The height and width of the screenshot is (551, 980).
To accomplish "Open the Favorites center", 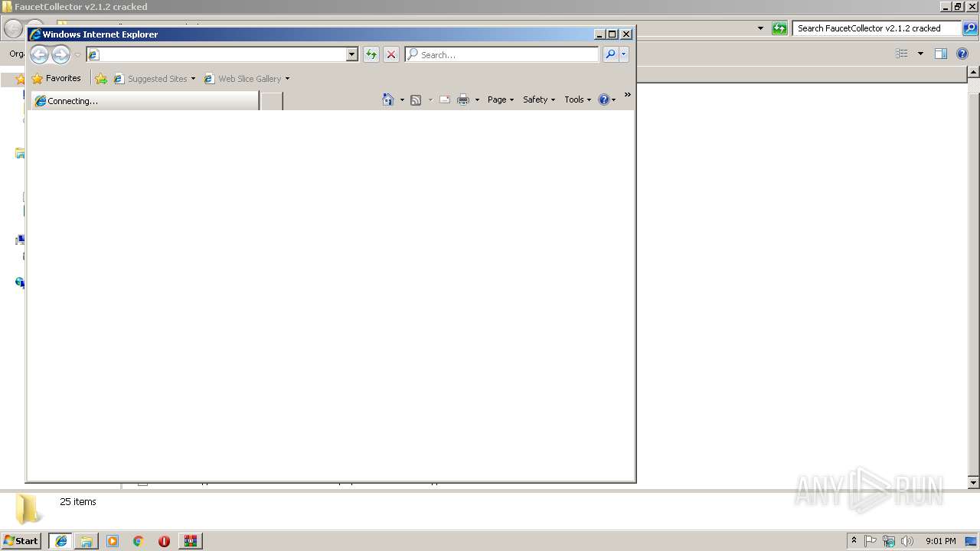I will 56,78.
